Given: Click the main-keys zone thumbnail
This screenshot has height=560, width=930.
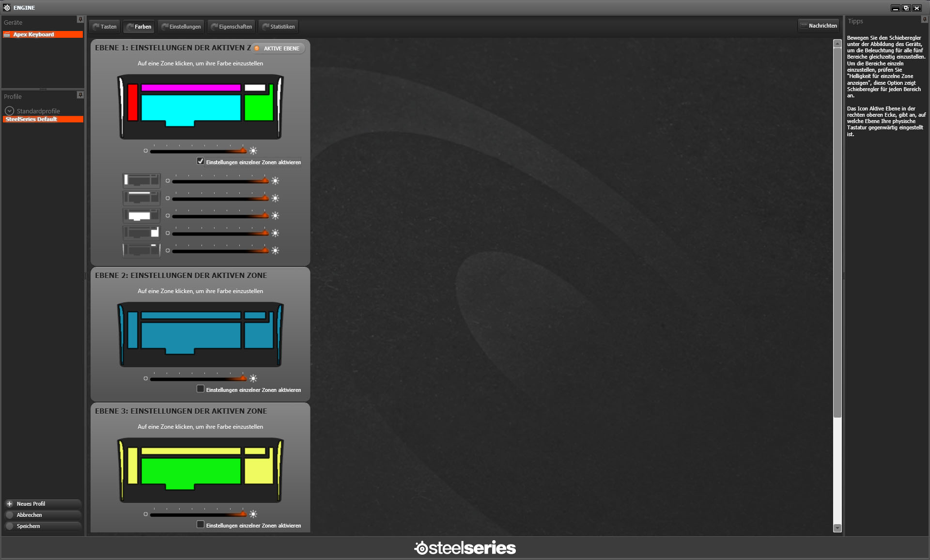Looking at the screenshot, I should (x=141, y=216).
